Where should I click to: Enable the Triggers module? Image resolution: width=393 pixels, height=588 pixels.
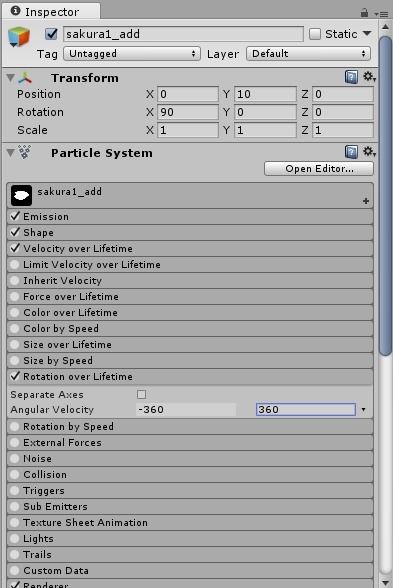point(15,490)
